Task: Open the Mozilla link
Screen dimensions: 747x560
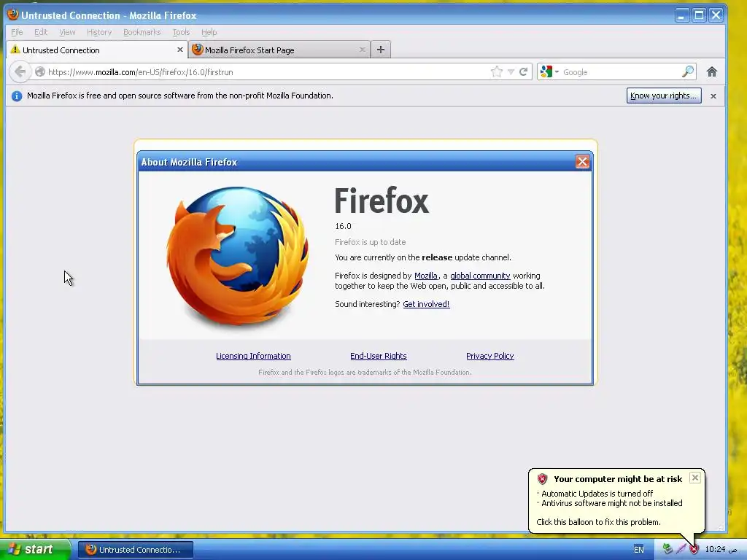Action: (x=425, y=276)
